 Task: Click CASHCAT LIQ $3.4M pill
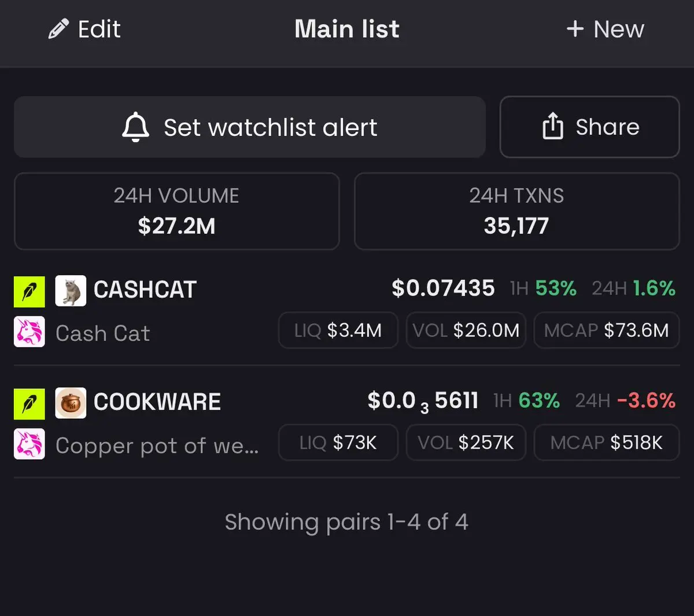click(x=338, y=330)
